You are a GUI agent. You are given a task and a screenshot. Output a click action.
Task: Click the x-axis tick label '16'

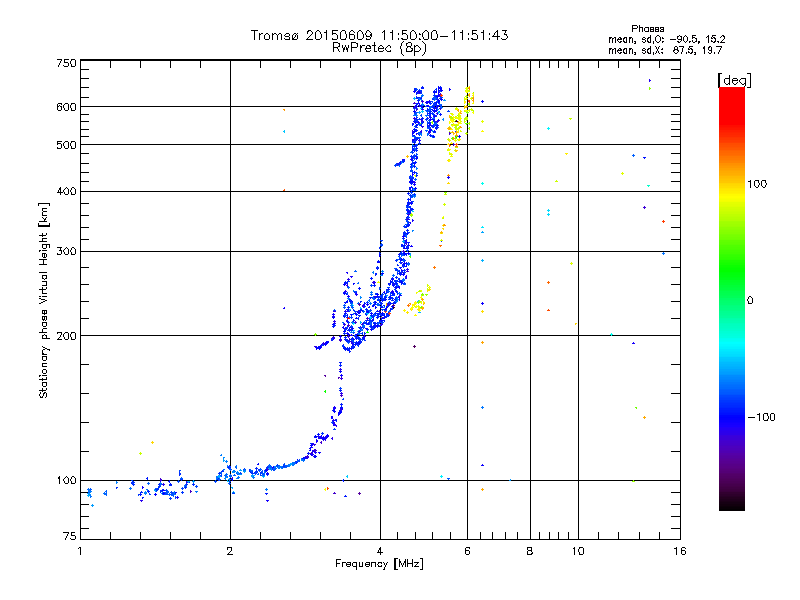(680, 551)
